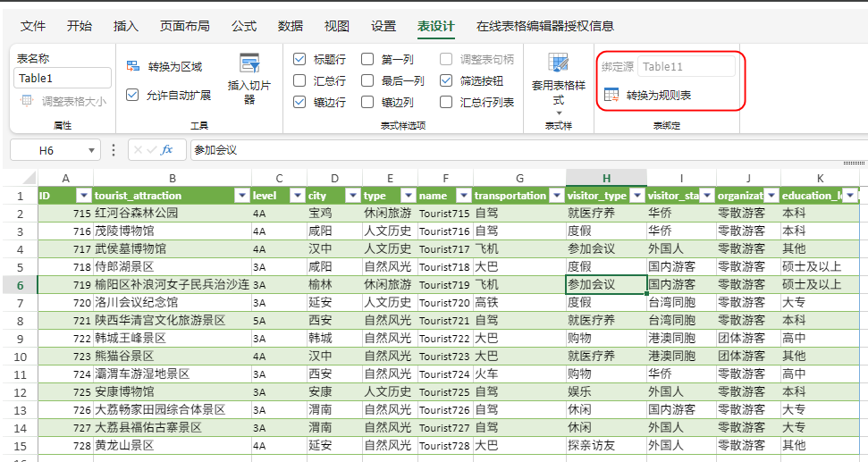Click the confirm checkmark in formula bar

[152, 150]
